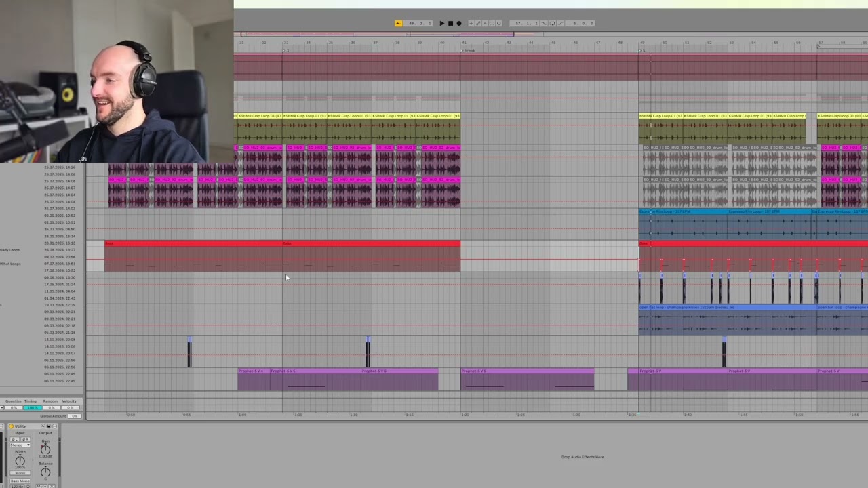Click the overview bar above the arrangement
The image size is (868, 488).
(x=551, y=33)
